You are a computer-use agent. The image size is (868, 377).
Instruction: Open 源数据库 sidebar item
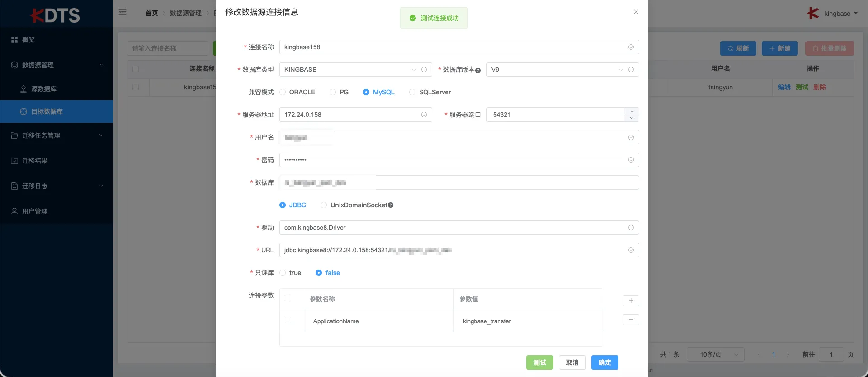coord(57,89)
